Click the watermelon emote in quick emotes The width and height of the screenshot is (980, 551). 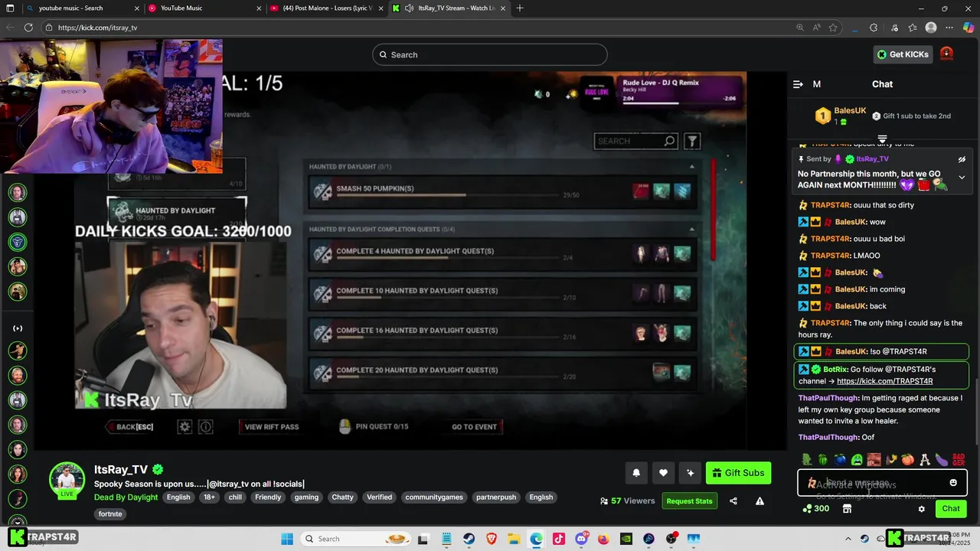[823, 459]
